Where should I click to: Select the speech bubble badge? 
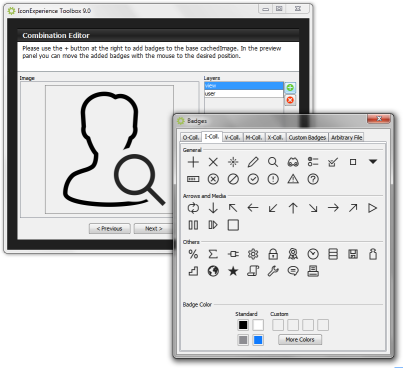(x=293, y=271)
